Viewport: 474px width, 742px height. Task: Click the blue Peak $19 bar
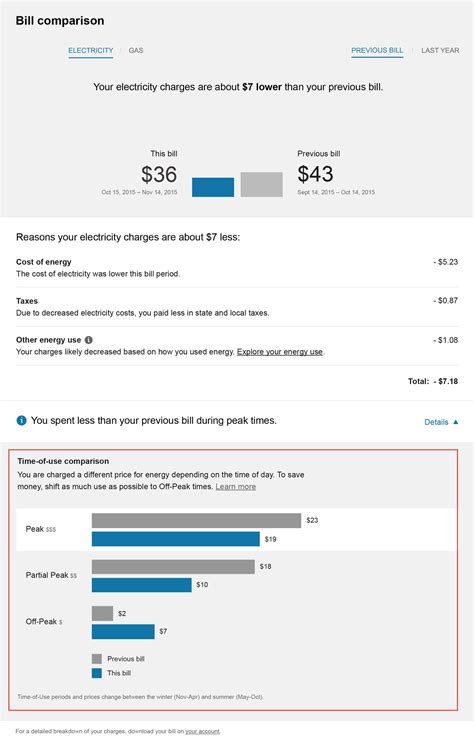coord(176,539)
